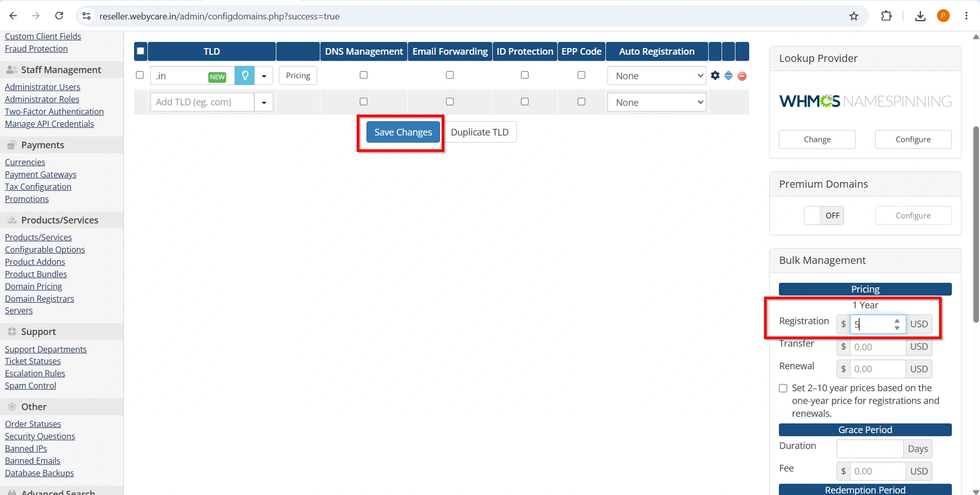The image size is (980, 495).
Task: Open Domain Registrars link
Action: (39, 299)
